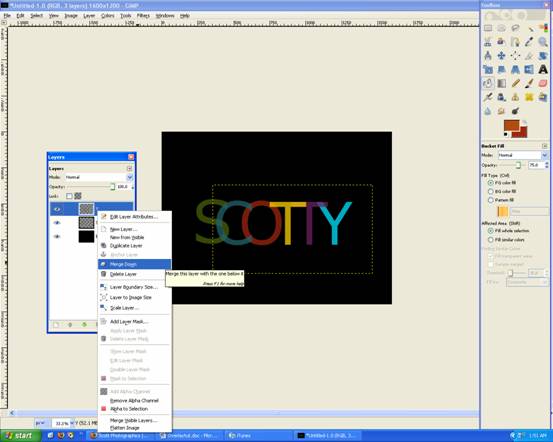Select the Pencil tool

click(515, 83)
